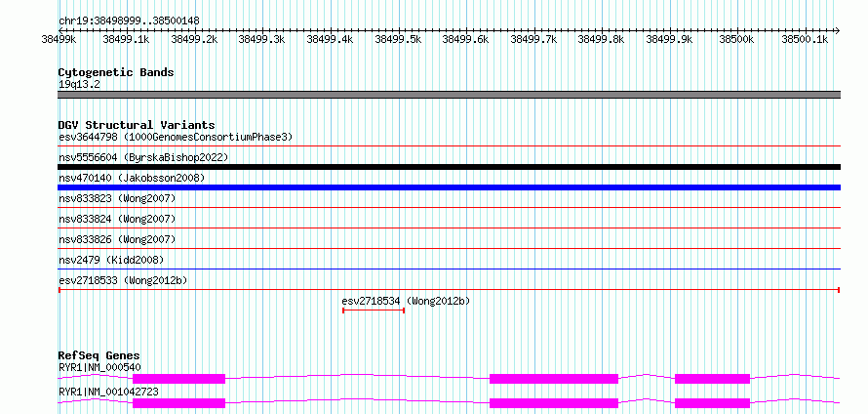Image resolution: width=868 pixels, height=414 pixels.
Task: Click ruler tick label 38499.2k
Action: pos(194,39)
